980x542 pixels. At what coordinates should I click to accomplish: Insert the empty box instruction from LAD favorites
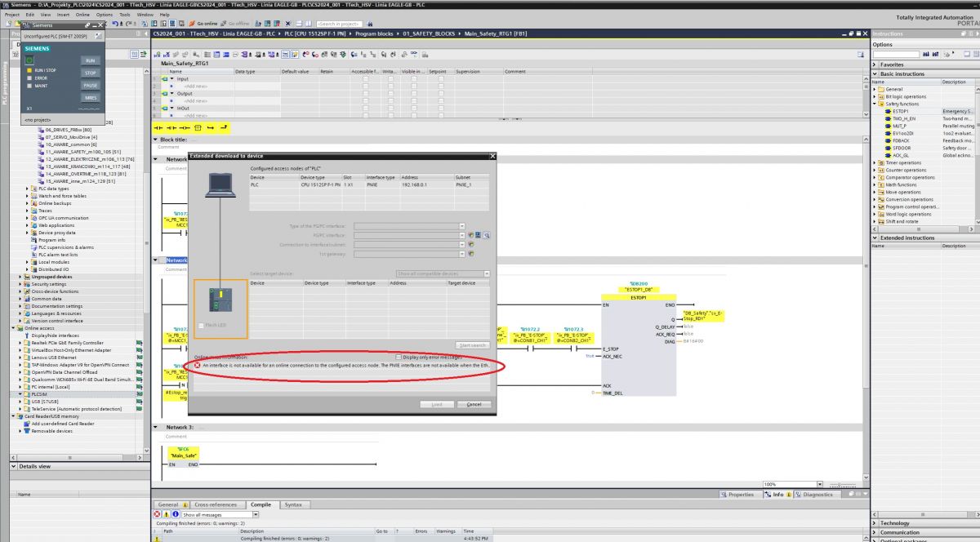198,128
